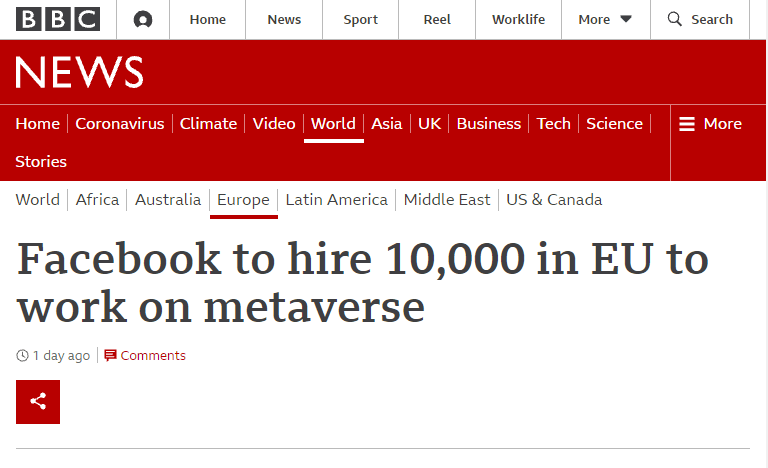The height and width of the screenshot is (468, 768).
Task: Open Sport in the top navigation
Action: point(361,19)
